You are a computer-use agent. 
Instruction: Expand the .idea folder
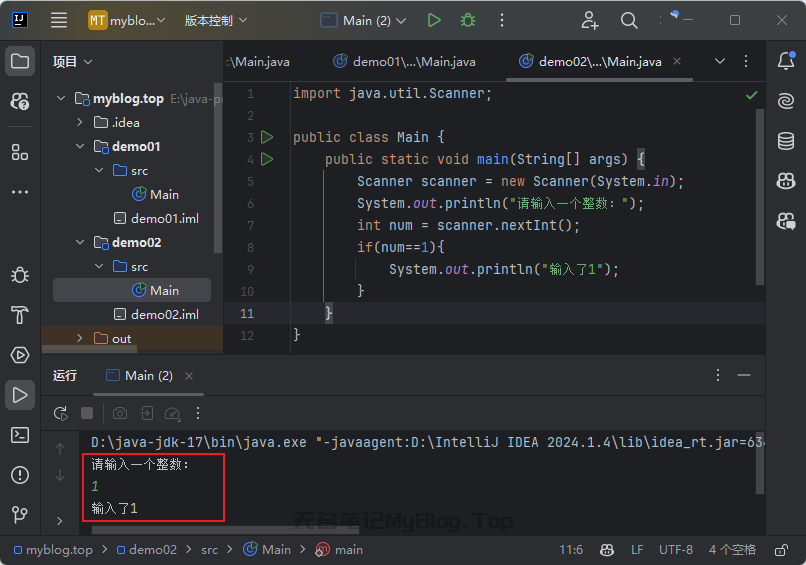[x=80, y=122]
